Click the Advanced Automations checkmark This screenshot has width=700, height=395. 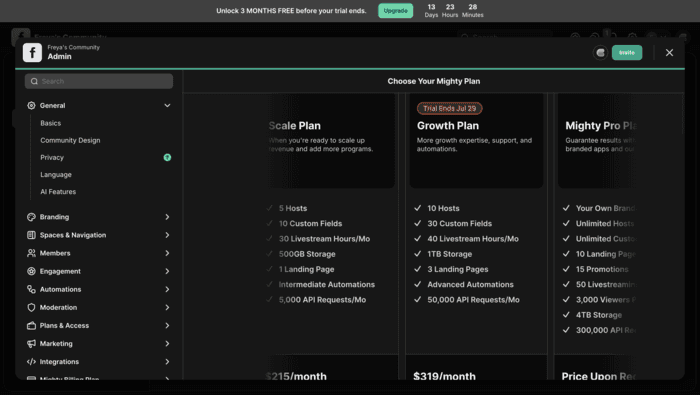click(x=418, y=284)
